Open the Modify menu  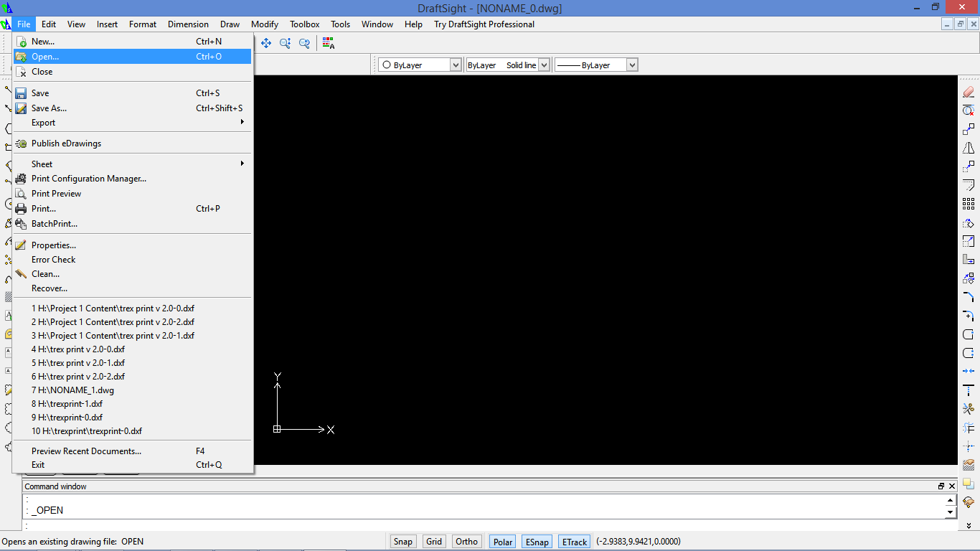click(265, 24)
